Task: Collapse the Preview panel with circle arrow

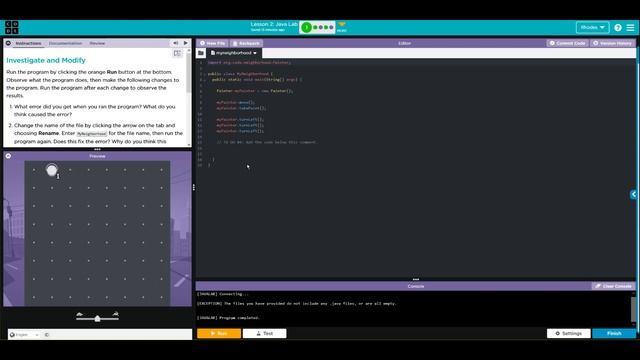Action: click(8, 156)
